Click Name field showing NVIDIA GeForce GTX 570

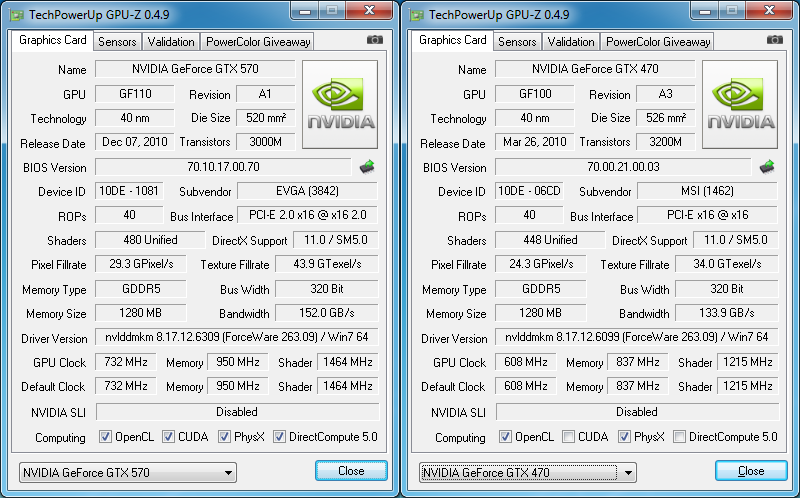195,69
